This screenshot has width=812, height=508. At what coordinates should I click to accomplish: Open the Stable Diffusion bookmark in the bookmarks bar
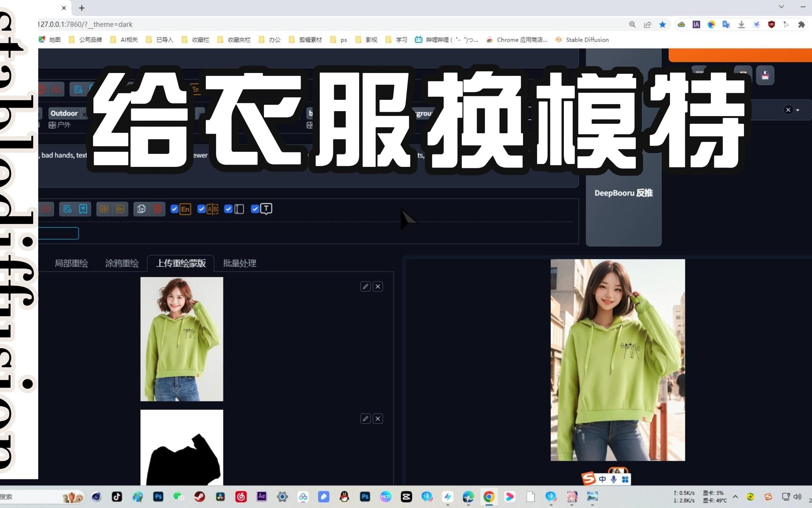pos(586,40)
